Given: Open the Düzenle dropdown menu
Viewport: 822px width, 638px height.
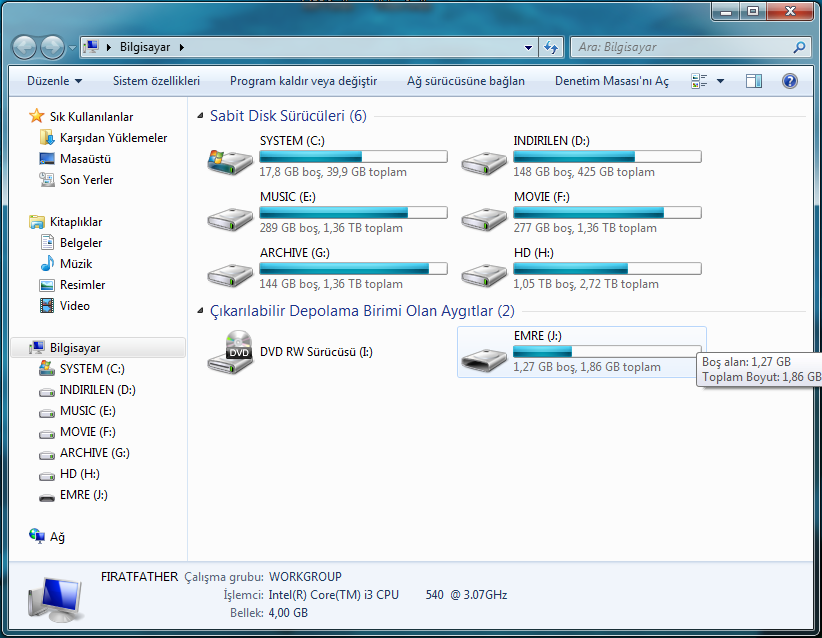Looking at the screenshot, I should (x=54, y=81).
